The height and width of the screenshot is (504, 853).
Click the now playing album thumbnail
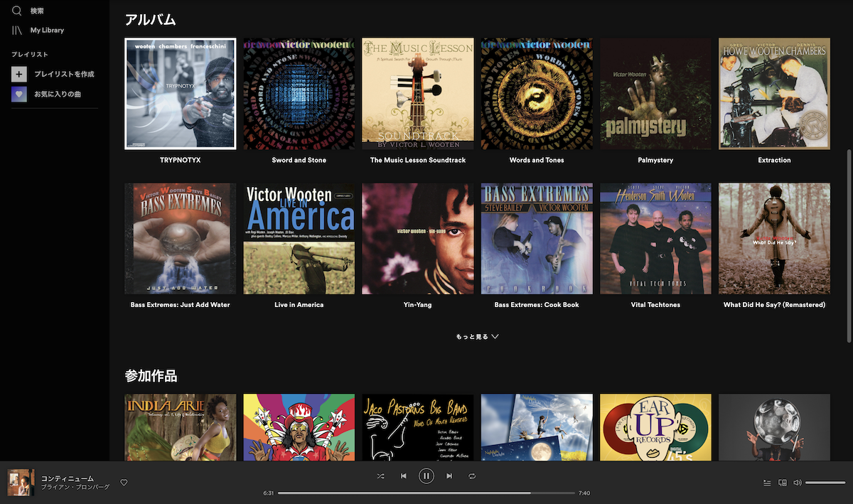coord(21,482)
